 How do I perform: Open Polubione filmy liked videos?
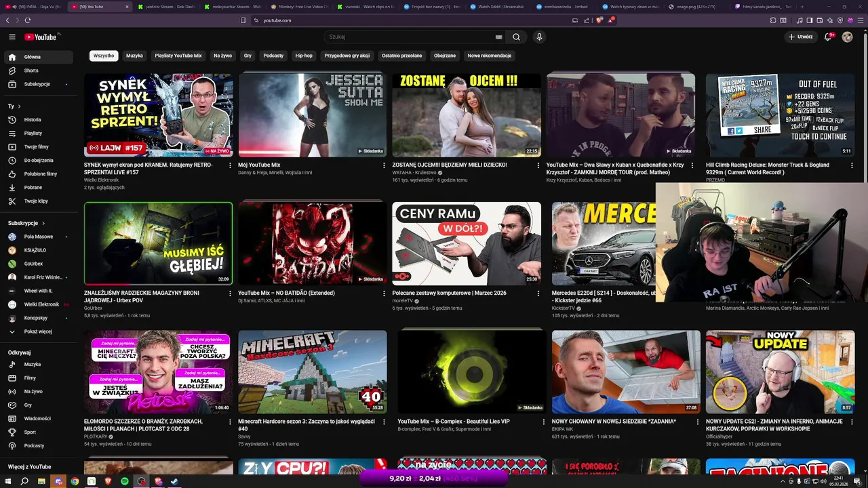[38, 174]
